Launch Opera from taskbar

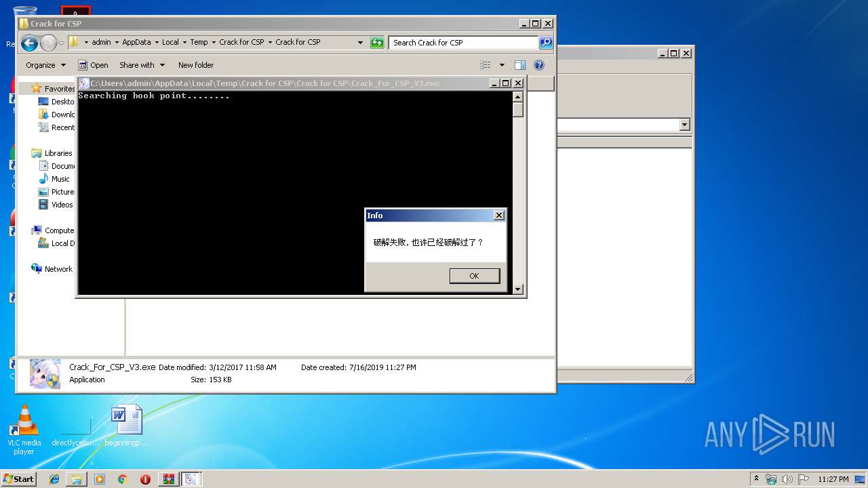[x=145, y=479]
